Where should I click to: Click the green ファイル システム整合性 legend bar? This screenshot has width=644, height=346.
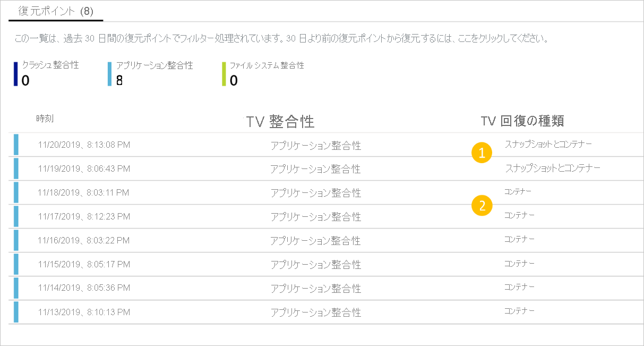pyautogui.click(x=225, y=73)
